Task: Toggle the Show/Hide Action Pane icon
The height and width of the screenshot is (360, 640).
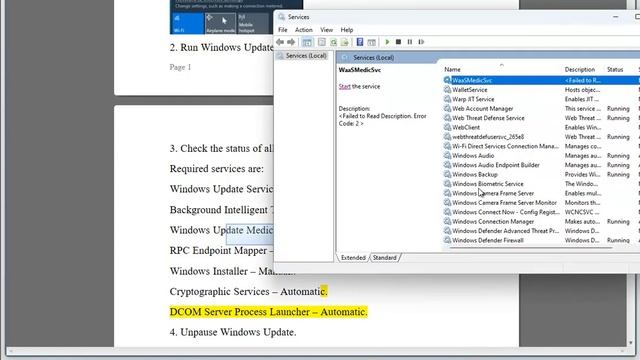Action: [x=371, y=42]
